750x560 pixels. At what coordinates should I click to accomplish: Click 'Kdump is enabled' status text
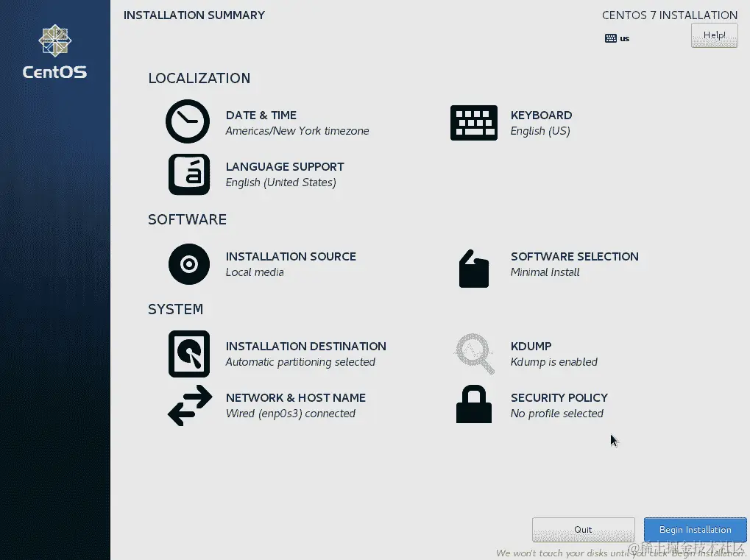coord(554,362)
